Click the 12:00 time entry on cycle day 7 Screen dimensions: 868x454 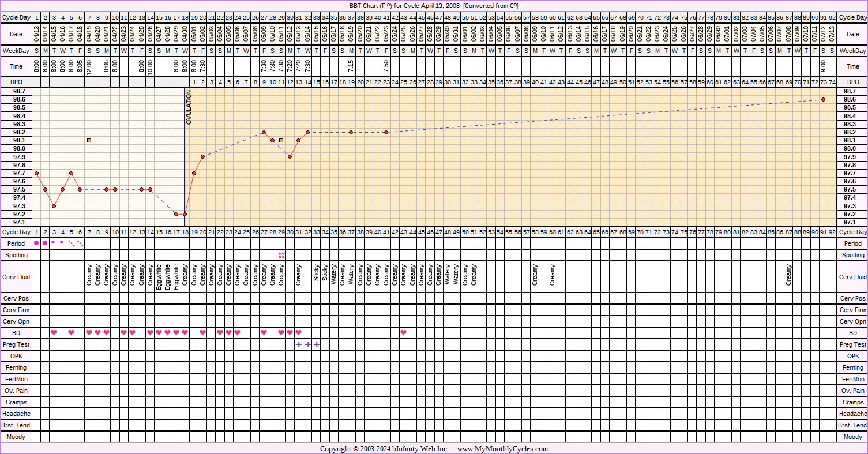89,66
